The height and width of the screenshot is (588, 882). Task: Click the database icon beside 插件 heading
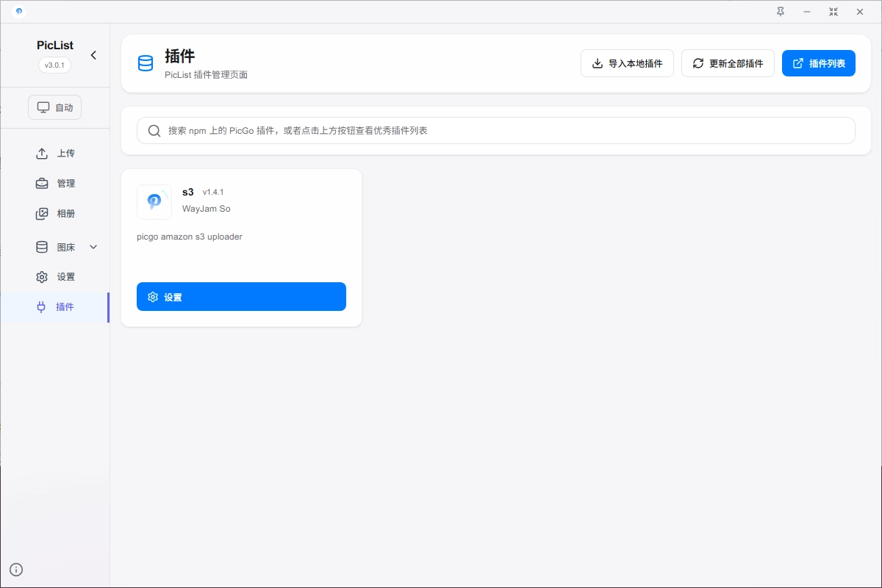click(x=146, y=63)
